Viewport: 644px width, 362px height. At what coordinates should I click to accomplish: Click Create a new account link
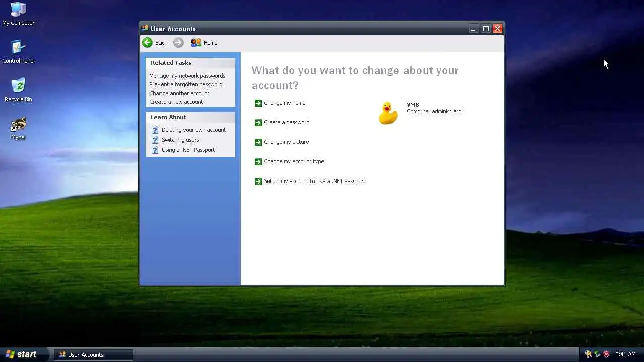click(x=176, y=102)
